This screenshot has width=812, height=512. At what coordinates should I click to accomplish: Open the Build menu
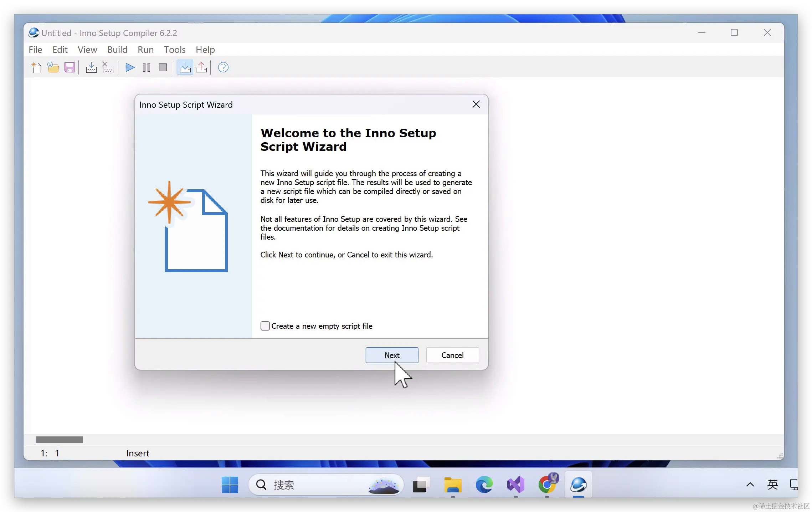117,50
